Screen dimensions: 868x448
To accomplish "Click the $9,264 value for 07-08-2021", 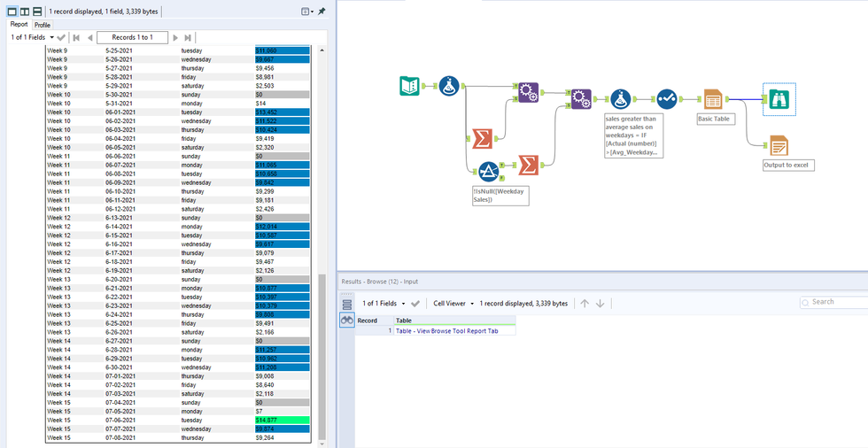I will pyautogui.click(x=264, y=438).
